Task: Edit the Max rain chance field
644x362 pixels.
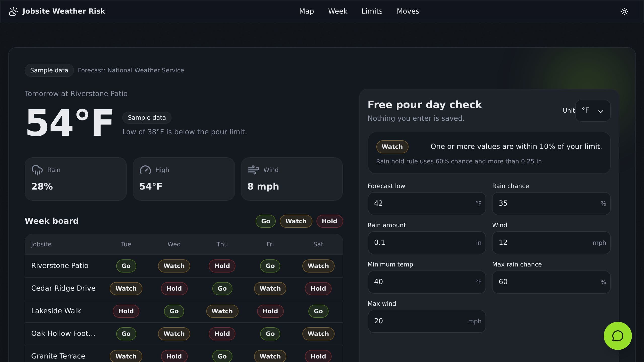Action: pyautogui.click(x=551, y=282)
